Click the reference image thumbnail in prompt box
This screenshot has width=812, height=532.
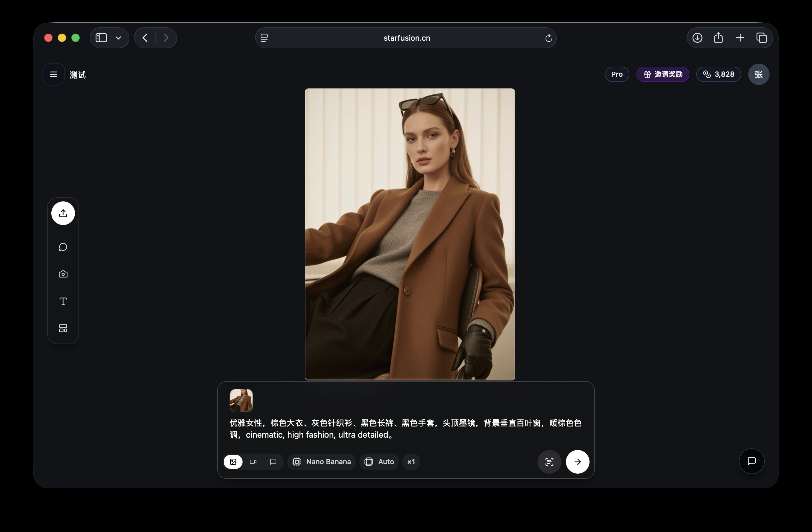pos(241,400)
